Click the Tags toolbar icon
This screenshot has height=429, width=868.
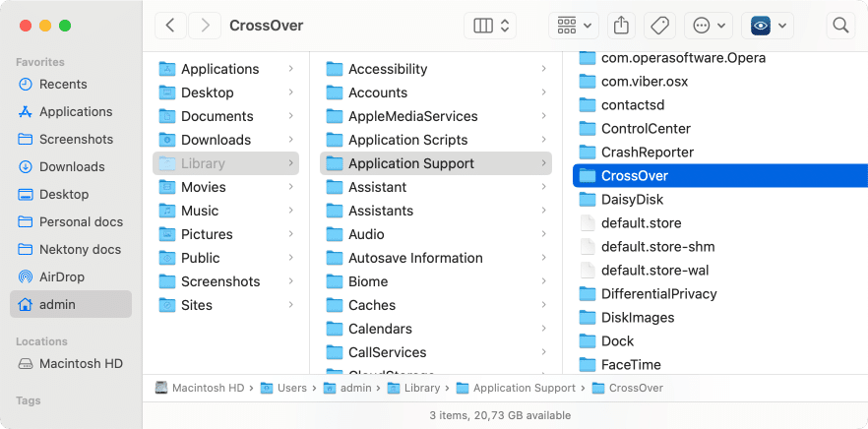pos(659,26)
